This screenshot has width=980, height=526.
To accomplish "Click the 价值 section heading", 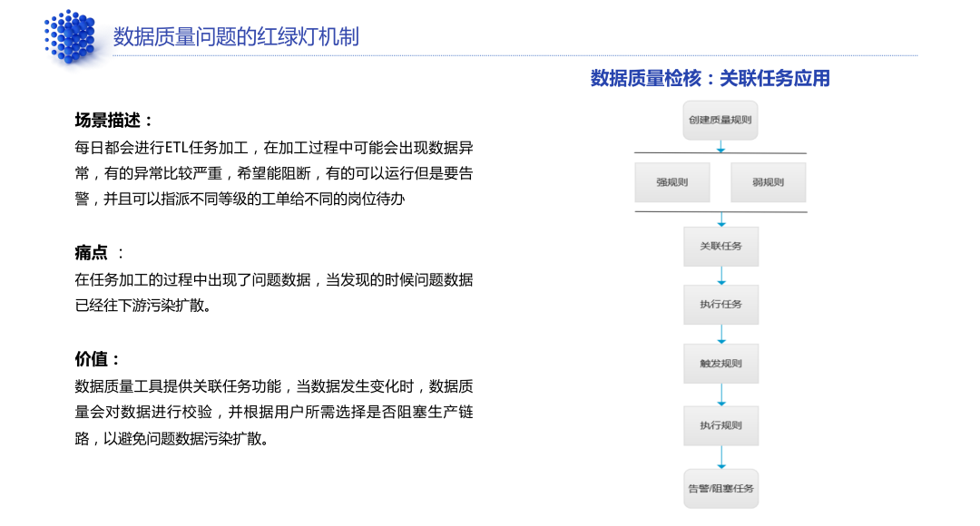I will (98, 359).
